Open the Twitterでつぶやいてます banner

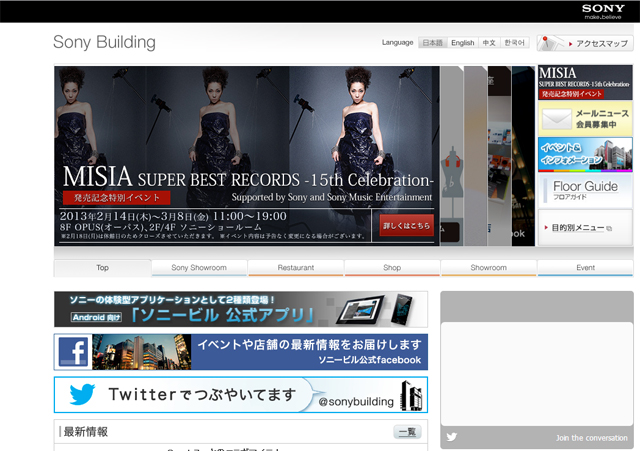241,395
